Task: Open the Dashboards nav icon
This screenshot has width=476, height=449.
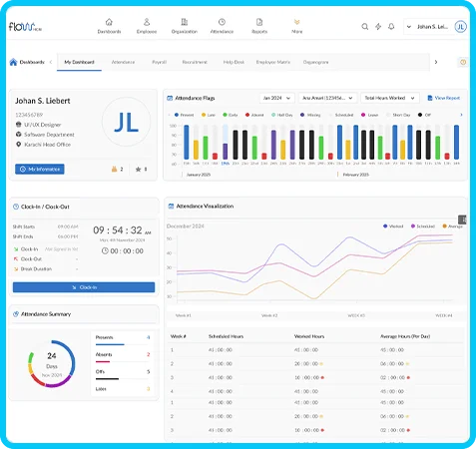Action: [109, 22]
